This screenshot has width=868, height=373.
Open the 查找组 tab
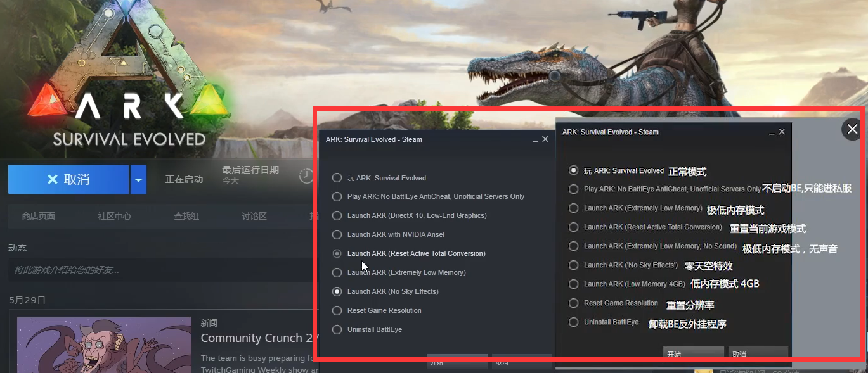click(x=186, y=216)
